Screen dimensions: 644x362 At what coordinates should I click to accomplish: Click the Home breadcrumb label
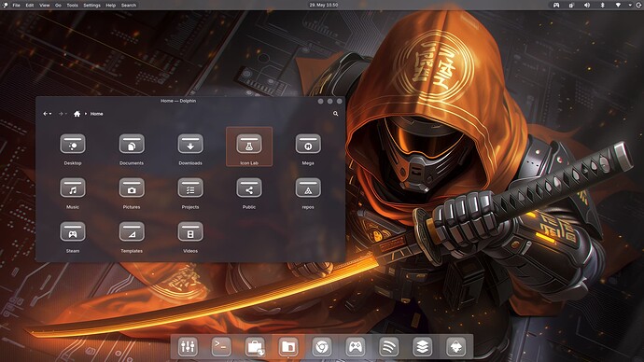point(96,114)
